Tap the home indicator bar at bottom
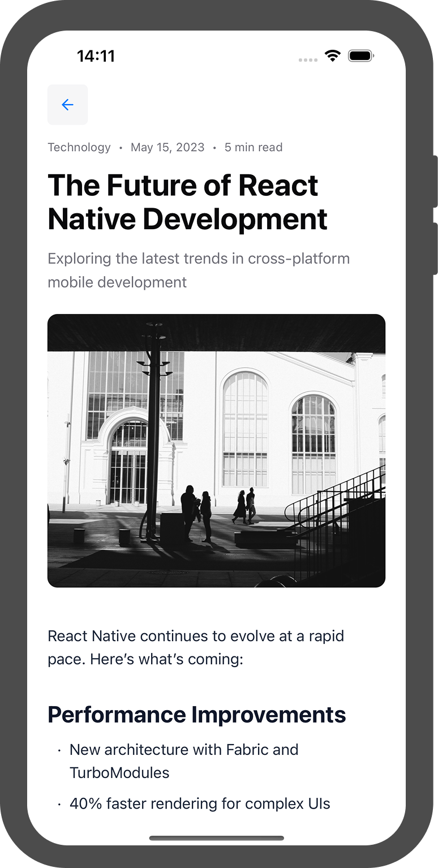The height and width of the screenshot is (868, 438). 217,838
